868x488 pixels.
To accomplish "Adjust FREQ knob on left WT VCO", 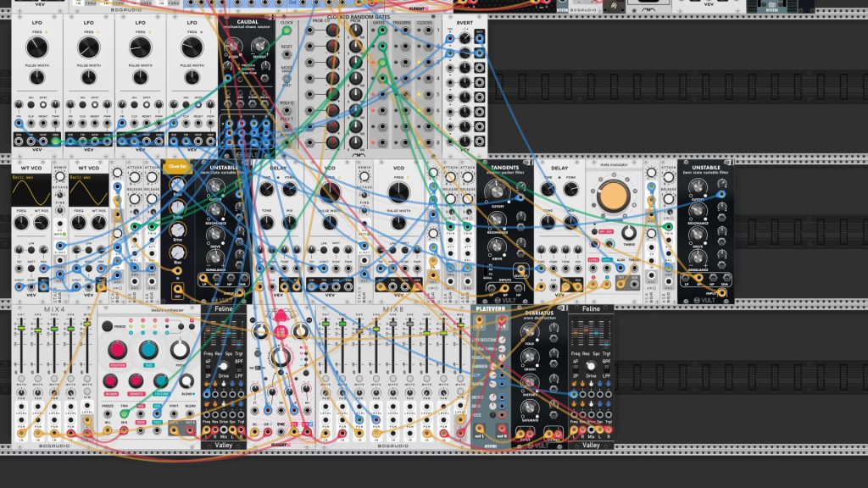I will coord(21,223).
